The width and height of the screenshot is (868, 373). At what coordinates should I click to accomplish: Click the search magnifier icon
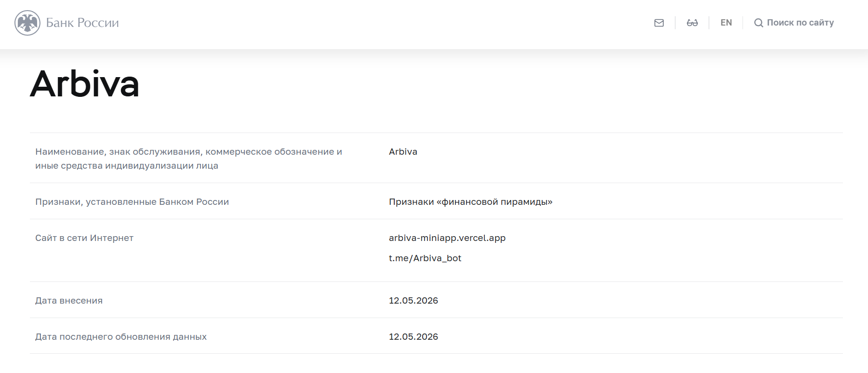759,23
